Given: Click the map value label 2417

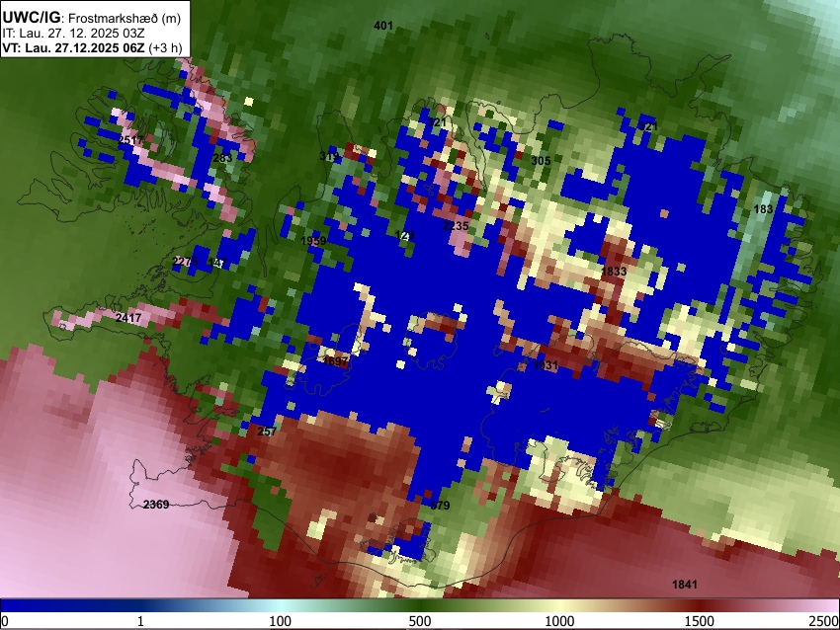Looking at the screenshot, I should point(128,318).
